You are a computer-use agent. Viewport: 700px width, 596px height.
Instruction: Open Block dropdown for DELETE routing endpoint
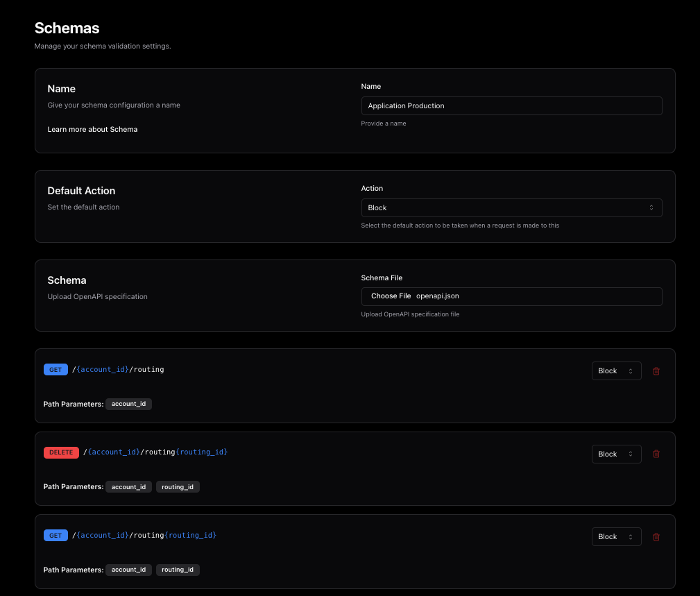pos(616,454)
